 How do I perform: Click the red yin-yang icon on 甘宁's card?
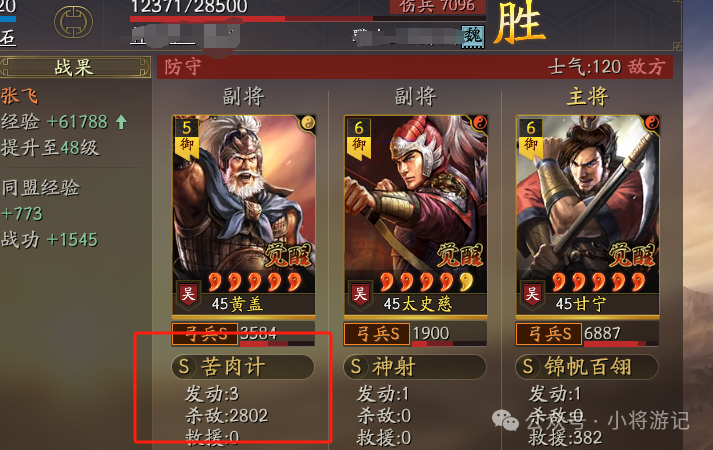[x=652, y=123]
